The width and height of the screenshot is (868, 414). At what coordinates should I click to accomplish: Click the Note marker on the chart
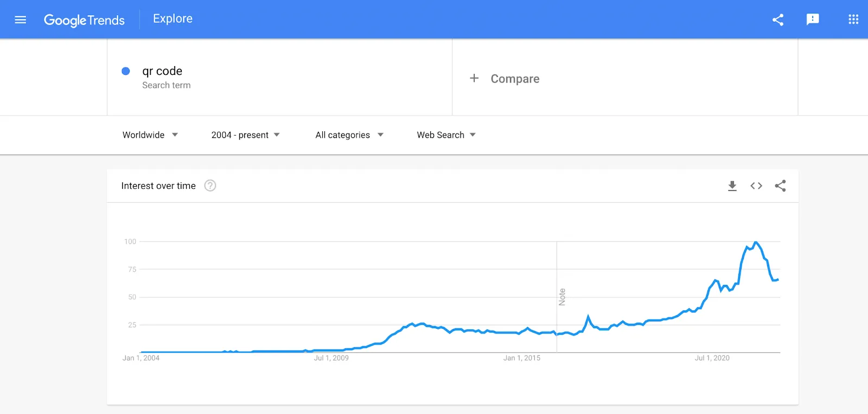click(562, 297)
